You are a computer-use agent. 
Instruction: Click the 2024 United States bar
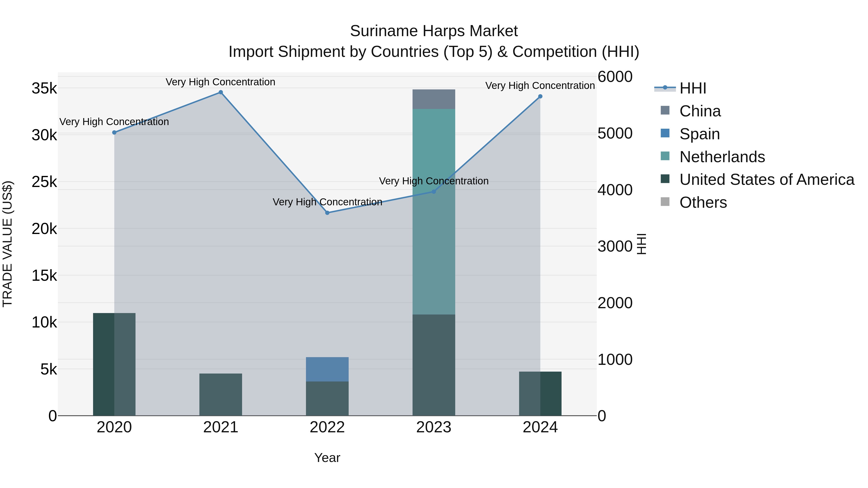click(540, 394)
